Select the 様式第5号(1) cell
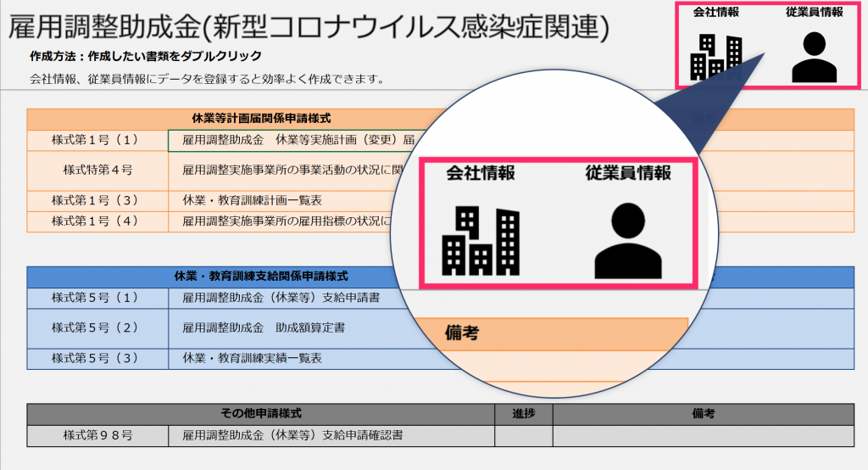Image resolution: width=868 pixels, height=470 pixels. click(x=97, y=298)
